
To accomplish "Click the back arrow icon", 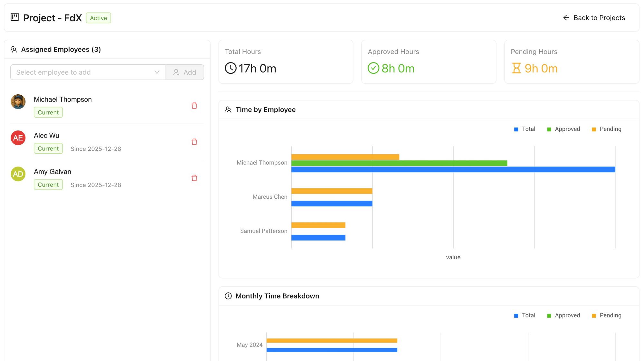I will coord(566,18).
